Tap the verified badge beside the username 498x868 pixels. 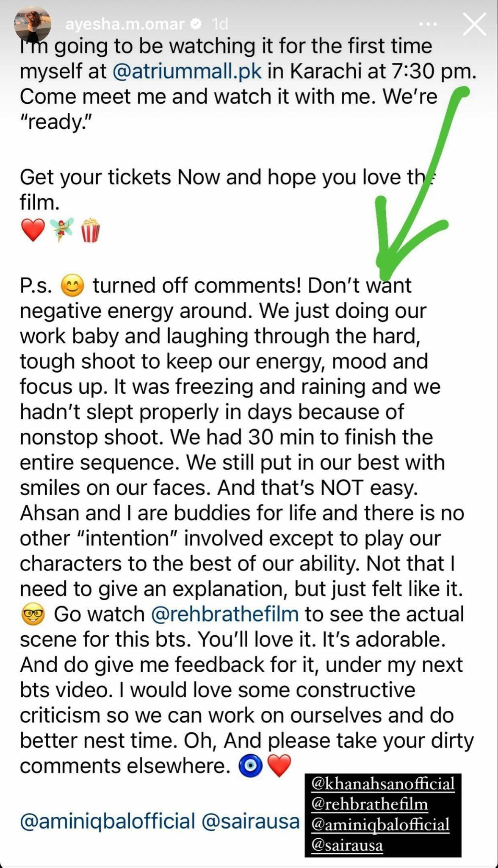coord(196,25)
